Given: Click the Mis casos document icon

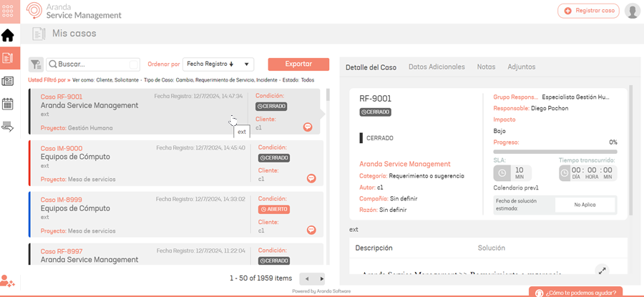Looking at the screenshot, I should point(39,33).
